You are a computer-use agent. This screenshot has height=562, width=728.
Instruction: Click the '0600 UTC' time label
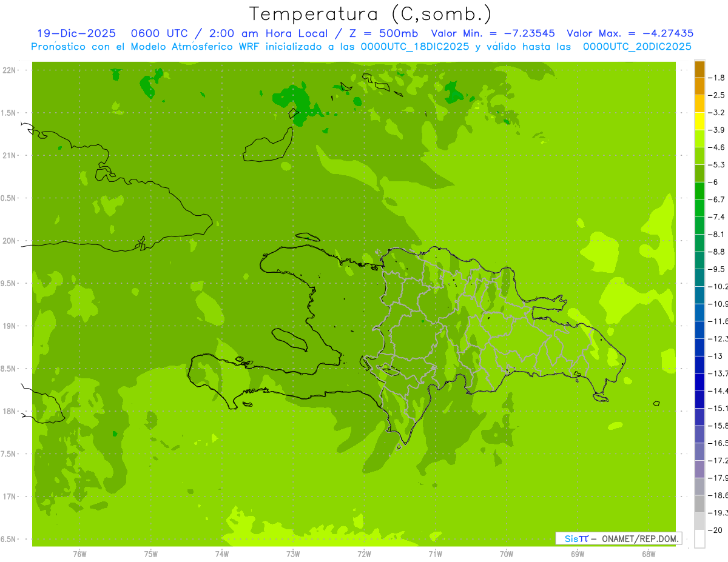[159, 33]
